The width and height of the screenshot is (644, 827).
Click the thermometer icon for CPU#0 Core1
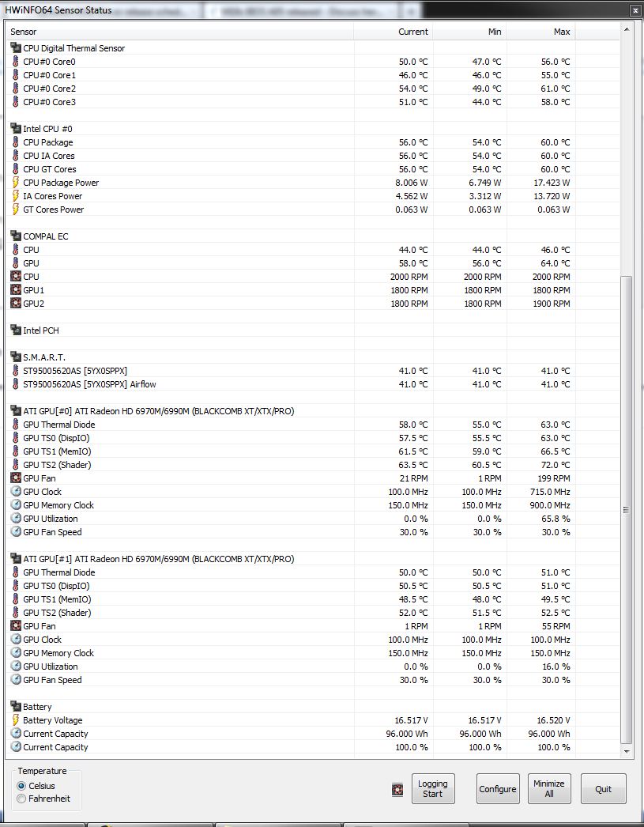[x=16, y=75]
